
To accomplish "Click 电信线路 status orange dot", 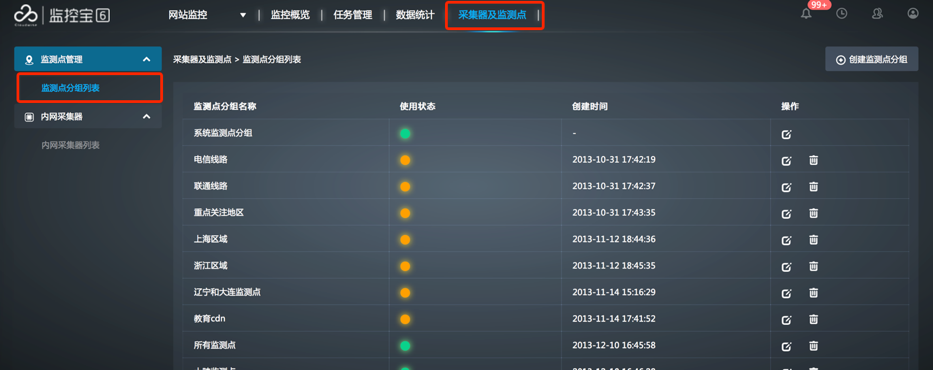I will click(x=405, y=160).
